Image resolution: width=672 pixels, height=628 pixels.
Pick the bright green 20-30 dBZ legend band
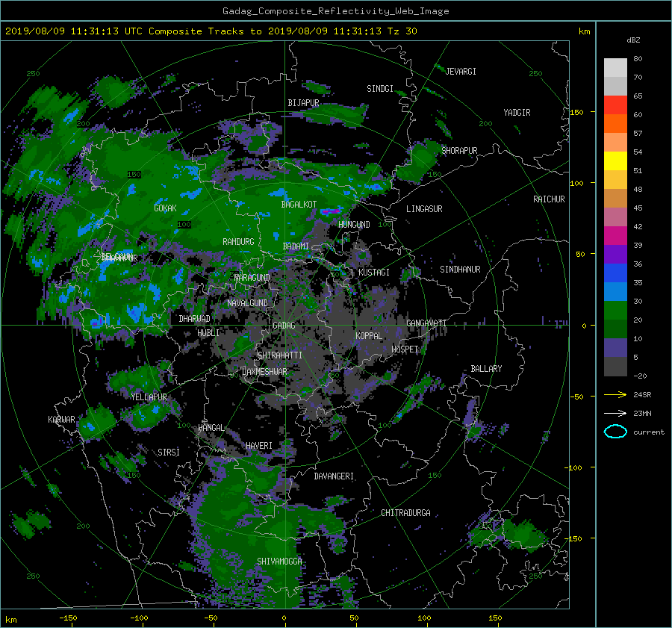pos(615,310)
